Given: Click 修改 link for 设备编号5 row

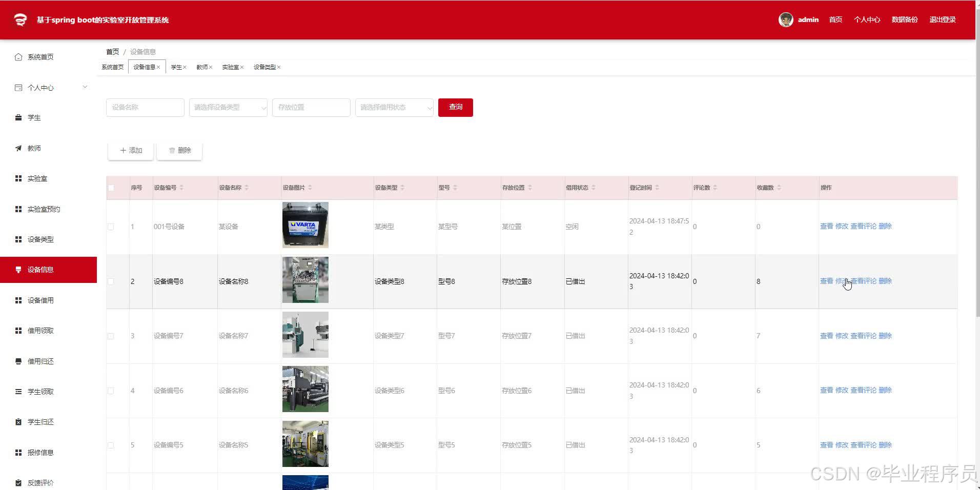Looking at the screenshot, I should tap(842, 445).
